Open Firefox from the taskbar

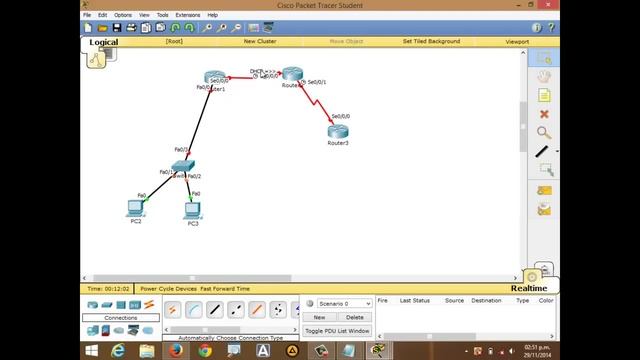click(176, 351)
